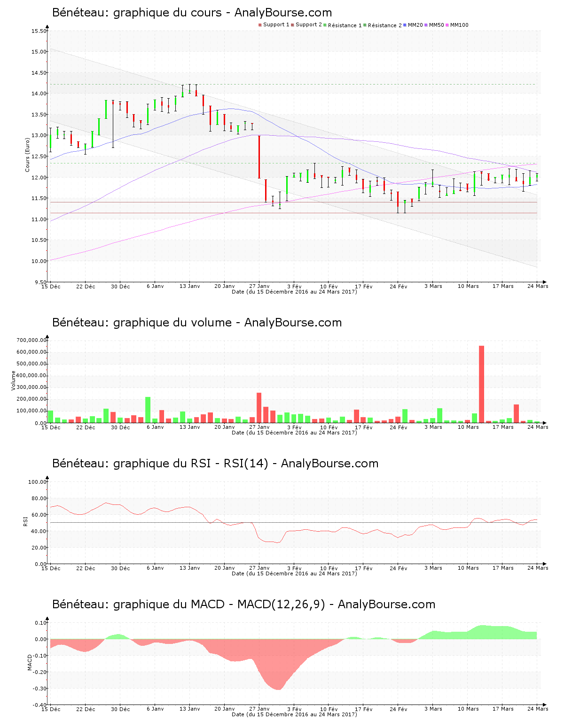Click the 'Volume' vertical axis label

pos(13,380)
